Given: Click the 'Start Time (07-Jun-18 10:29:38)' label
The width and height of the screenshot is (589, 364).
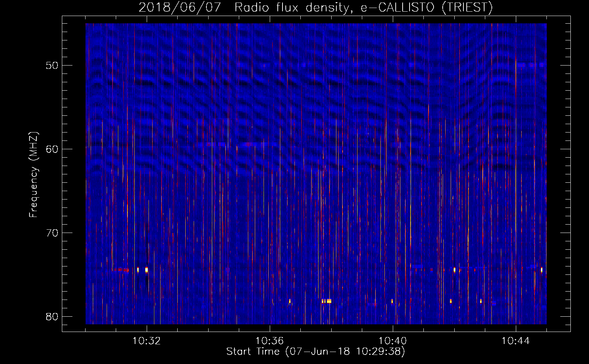Looking at the screenshot, I should click(316, 352).
